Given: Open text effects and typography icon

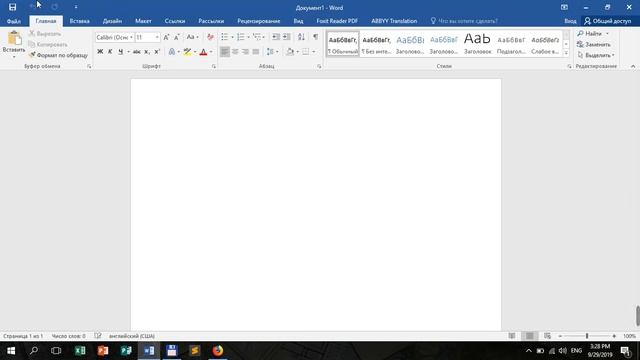Looking at the screenshot, I should click(172, 52).
